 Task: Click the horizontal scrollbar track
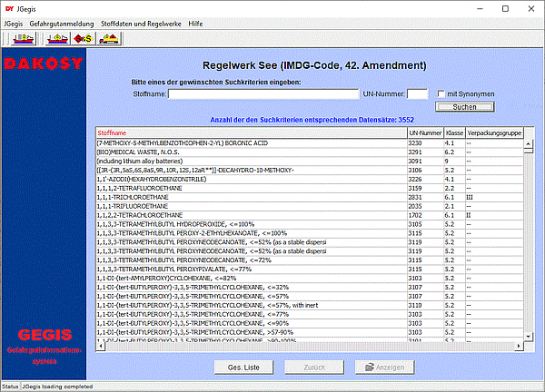(310, 346)
